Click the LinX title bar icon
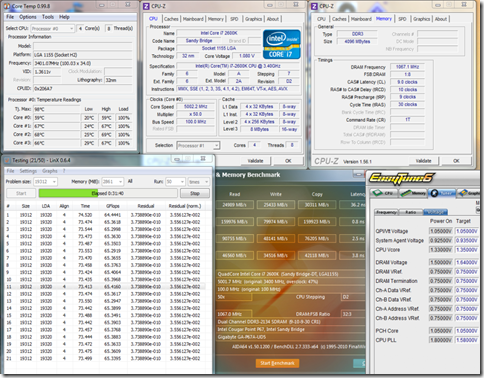Screen dimensions: 484x378 (x=7, y=161)
